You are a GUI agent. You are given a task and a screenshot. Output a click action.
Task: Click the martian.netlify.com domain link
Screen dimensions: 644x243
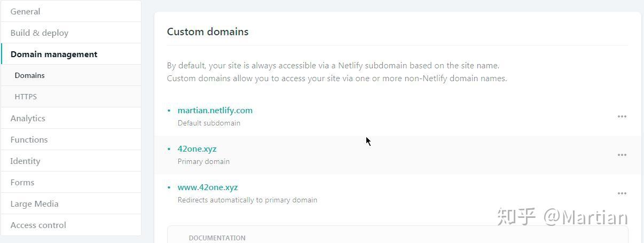(215, 110)
